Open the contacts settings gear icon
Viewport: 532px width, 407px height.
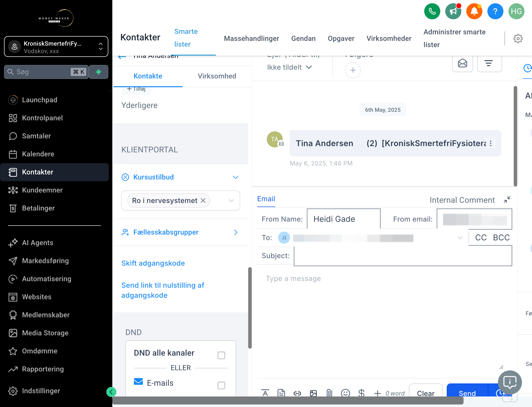pyautogui.click(x=518, y=39)
